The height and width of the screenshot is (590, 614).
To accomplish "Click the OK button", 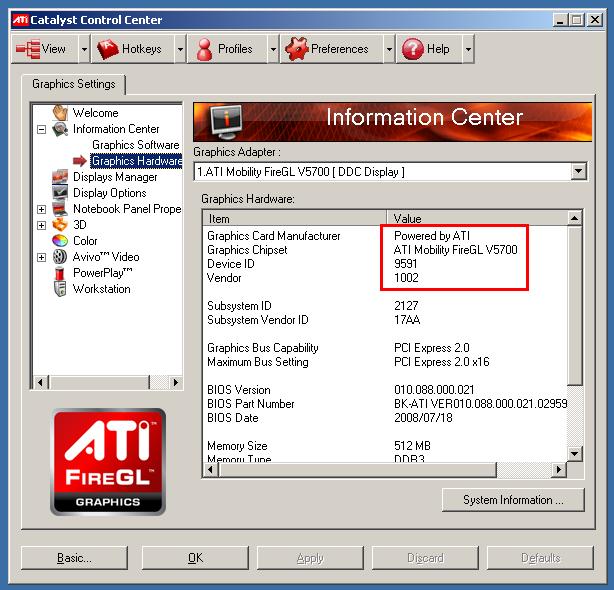I will pos(195,558).
